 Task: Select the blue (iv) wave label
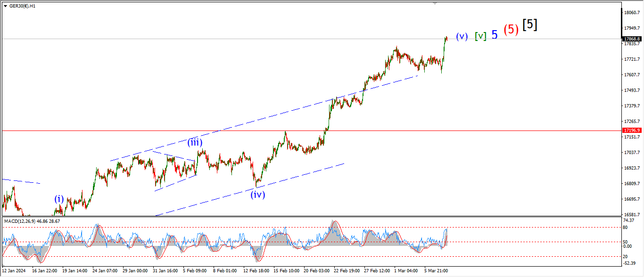click(x=257, y=194)
